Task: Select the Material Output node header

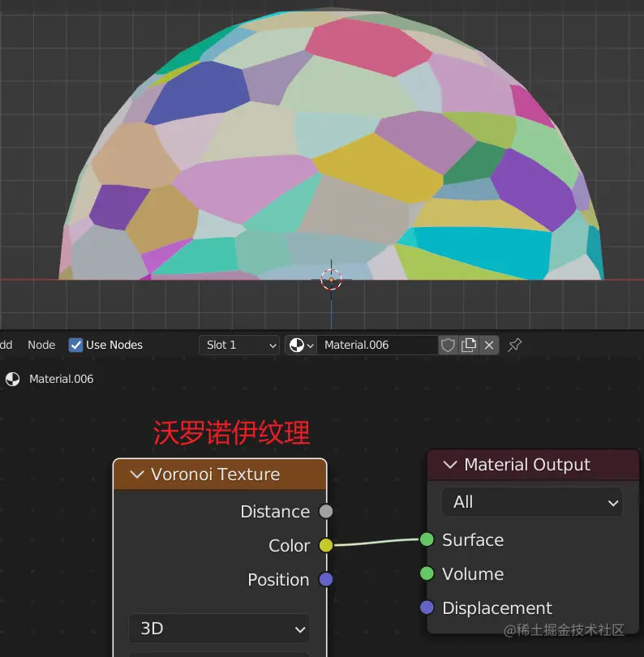Action: click(533, 465)
